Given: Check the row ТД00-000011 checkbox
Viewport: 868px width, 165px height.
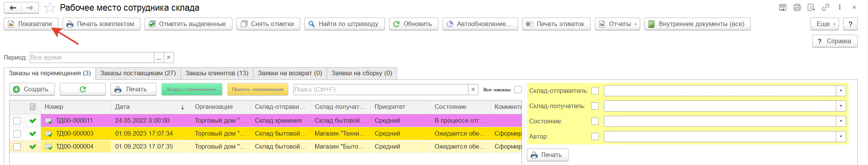Looking at the screenshot, I should point(17,121).
